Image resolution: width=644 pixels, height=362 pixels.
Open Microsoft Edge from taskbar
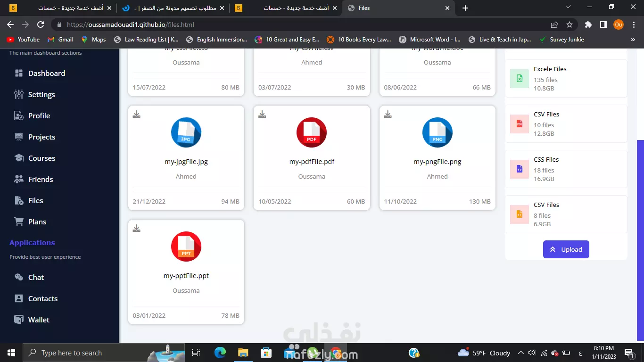220,353
